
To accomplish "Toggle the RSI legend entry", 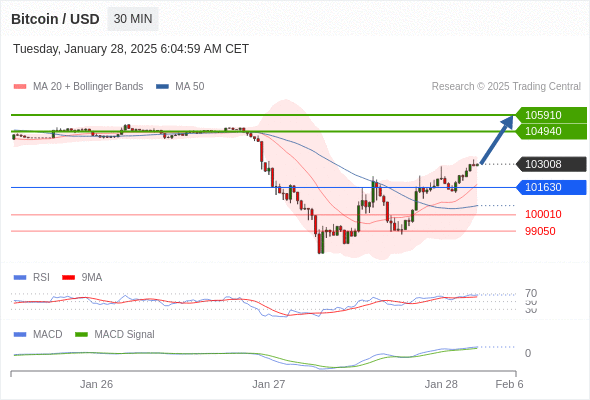I will [32, 277].
